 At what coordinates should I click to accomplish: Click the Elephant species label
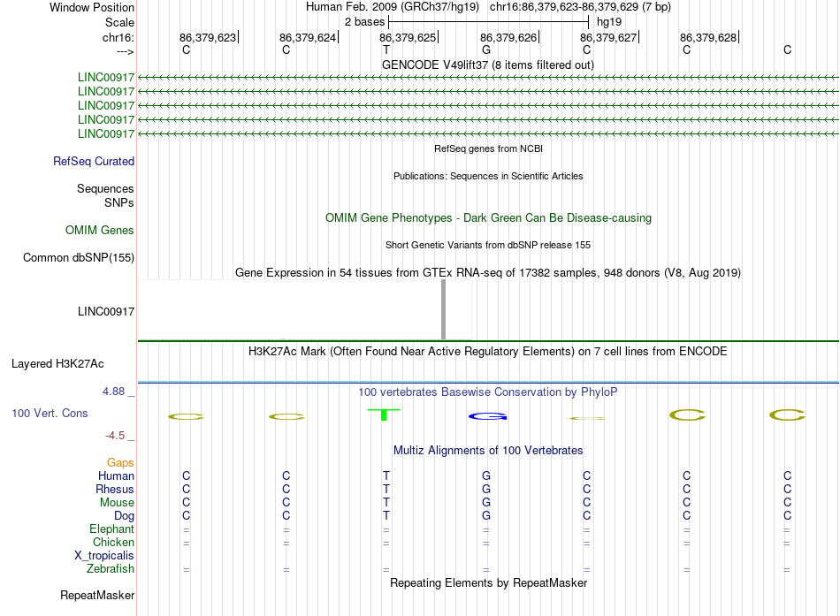pyautogui.click(x=112, y=529)
